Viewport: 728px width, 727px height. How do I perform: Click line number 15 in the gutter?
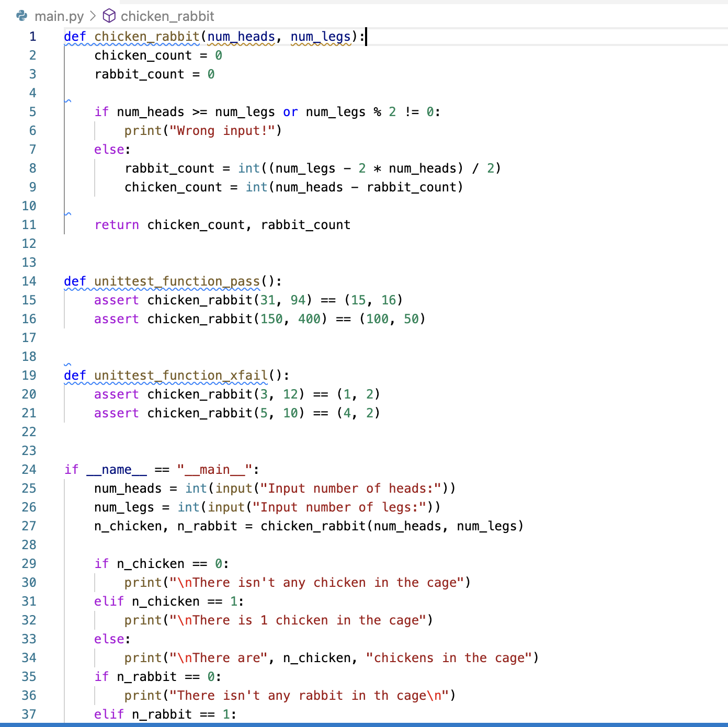pyautogui.click(x=29, y=300)
